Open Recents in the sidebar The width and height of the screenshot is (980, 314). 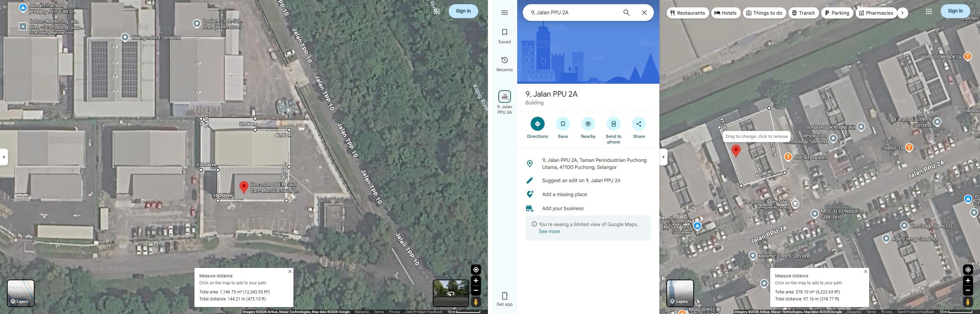[504, 64]
